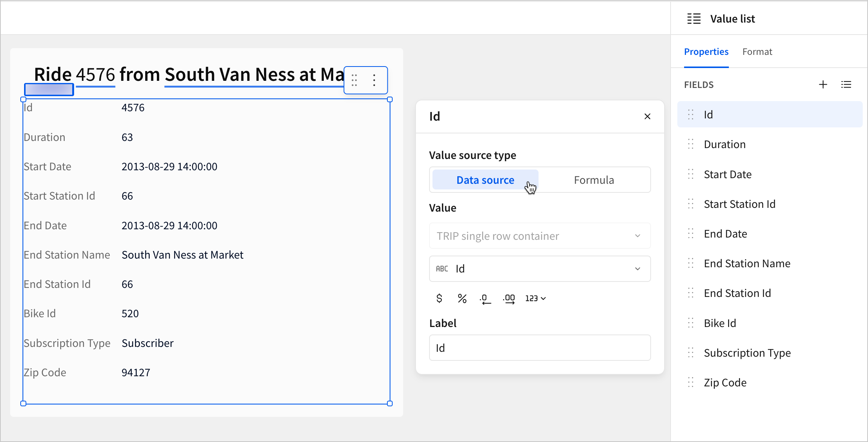Open the three-dot menu on the title element
This screenshot has height=442, width=868.
tap(374, 80)
